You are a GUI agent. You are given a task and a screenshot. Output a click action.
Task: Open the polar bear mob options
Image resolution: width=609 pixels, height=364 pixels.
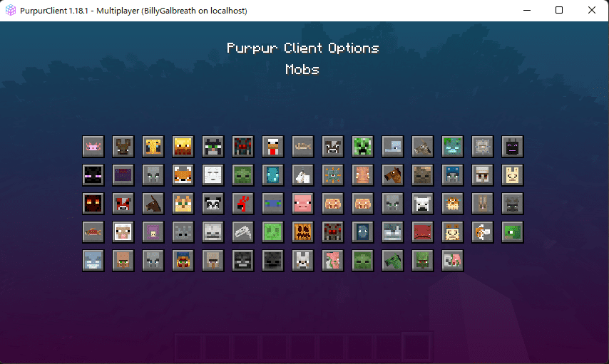click(423, 203)
